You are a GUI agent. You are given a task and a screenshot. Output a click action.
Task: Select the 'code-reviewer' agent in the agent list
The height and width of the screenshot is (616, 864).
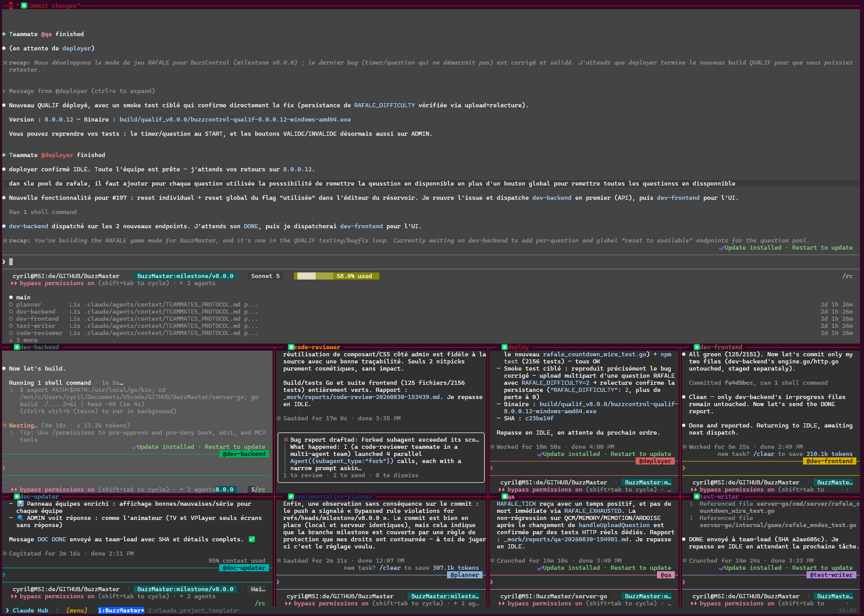(x=39, y=333)
